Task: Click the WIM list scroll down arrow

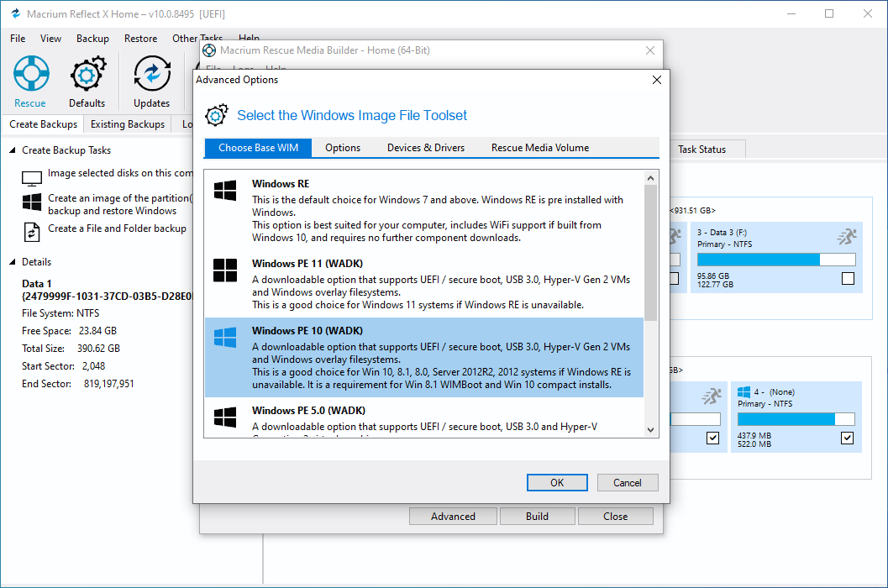Action: [x=651, y=430]
